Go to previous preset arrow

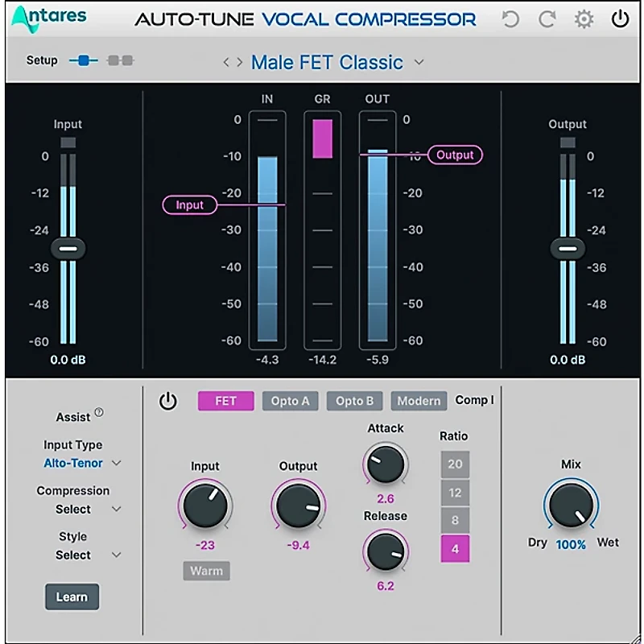point(226,63)
